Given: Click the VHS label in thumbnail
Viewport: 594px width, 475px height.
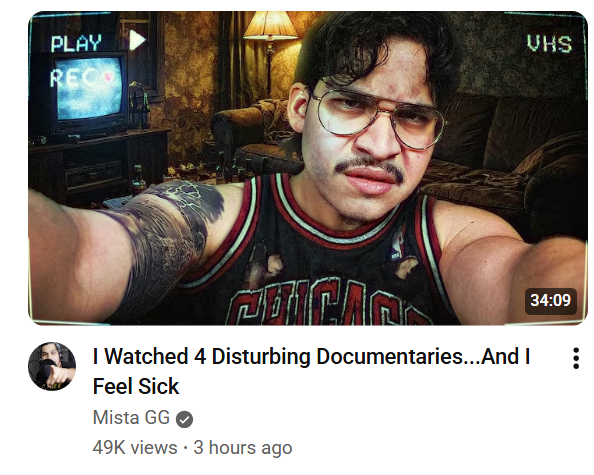Looking at the screenshot, I should click(549, 44).
